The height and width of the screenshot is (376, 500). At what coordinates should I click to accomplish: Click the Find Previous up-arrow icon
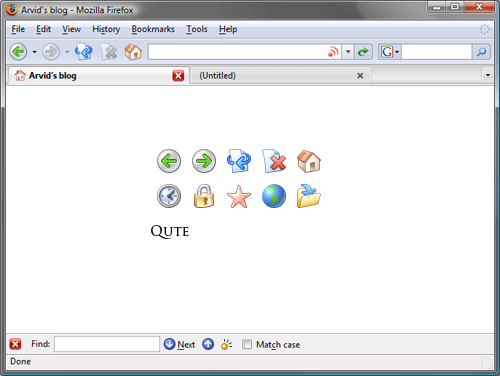(208, 344)
